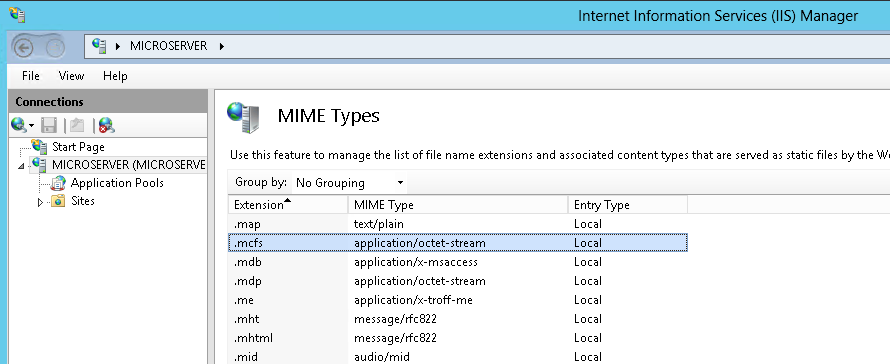
Task: Click the MICROSERVER node icon in tree
Action: click(x=39, y=165)
